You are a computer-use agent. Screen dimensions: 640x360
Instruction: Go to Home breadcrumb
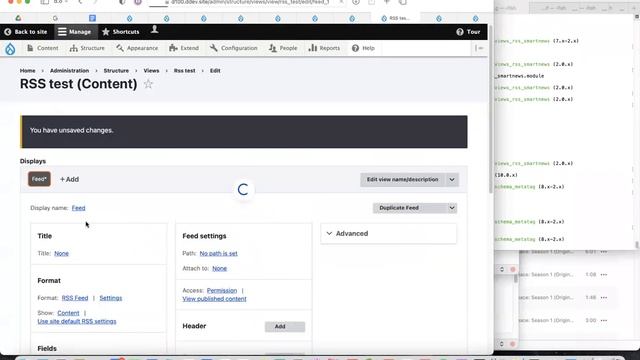[x=27, y=71]
